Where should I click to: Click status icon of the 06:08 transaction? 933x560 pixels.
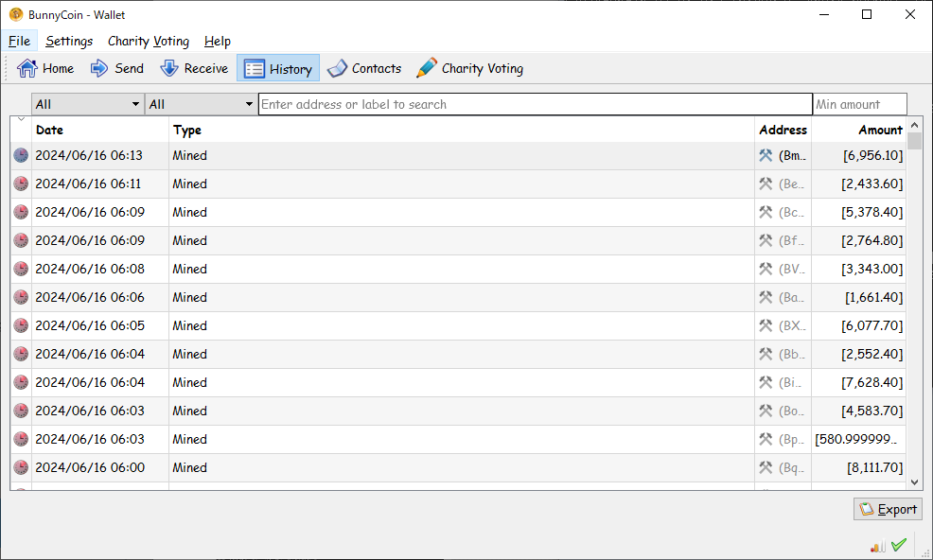coord(21,269)
